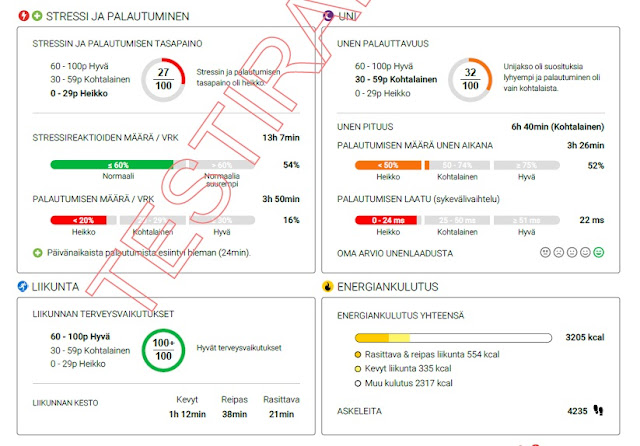640x446 pixels.
Task: Click the LIIKUNTA section heading
Action: coord(55,287)
